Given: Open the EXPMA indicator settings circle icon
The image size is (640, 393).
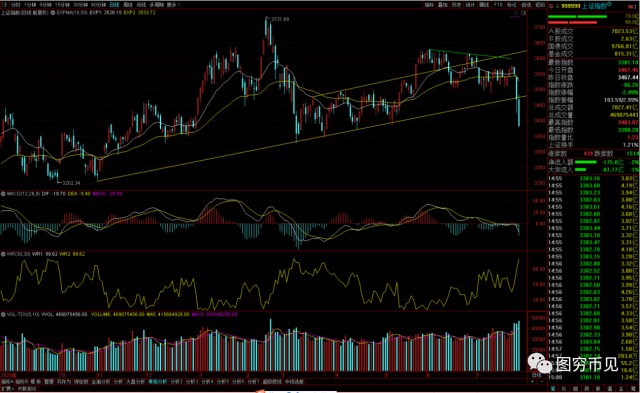Looking at the screenshot, I should click(53, 13).
